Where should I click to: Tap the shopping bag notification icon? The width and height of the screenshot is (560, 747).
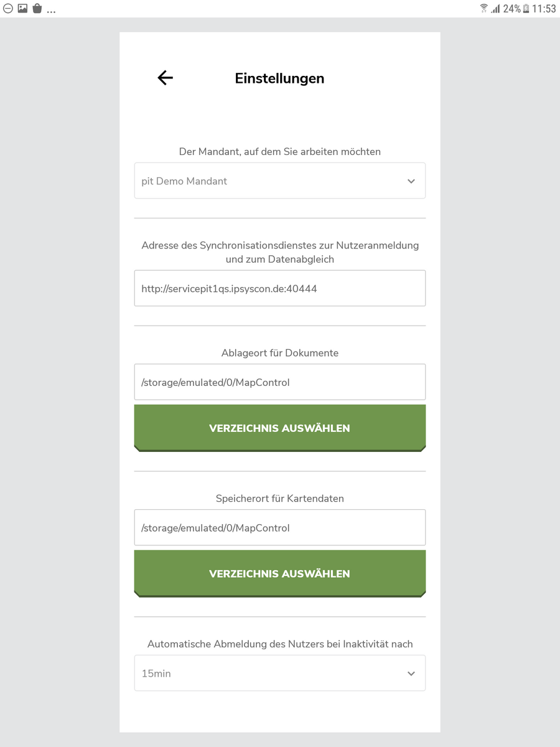tap(37, 9)
